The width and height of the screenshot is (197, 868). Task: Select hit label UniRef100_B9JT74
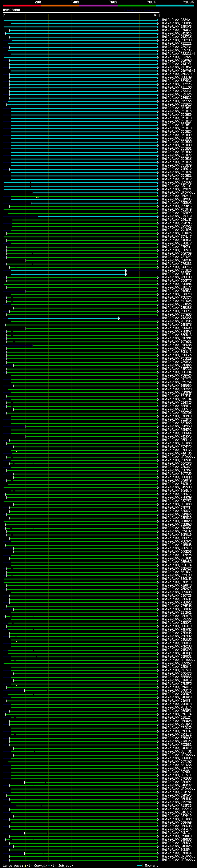pos(177,565)
